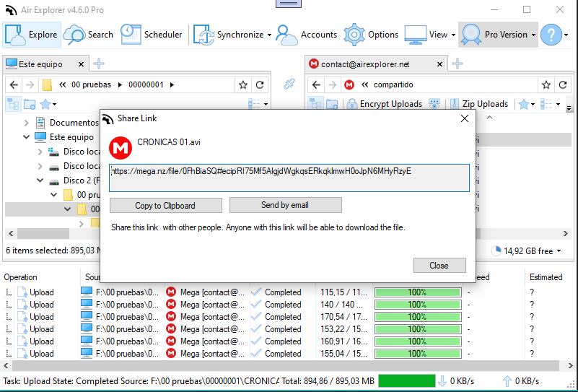Click the Estimated column header
The width and height of the screenshot is (578, 392).
pos(546,277)
